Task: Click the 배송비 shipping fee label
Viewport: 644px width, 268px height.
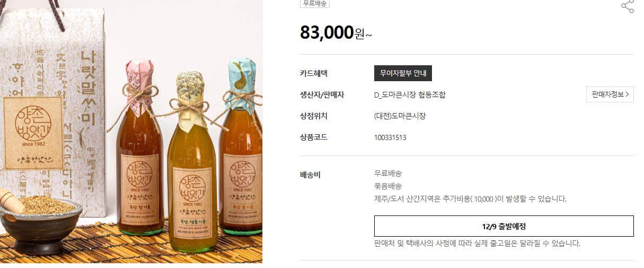Action: (310, 175)
